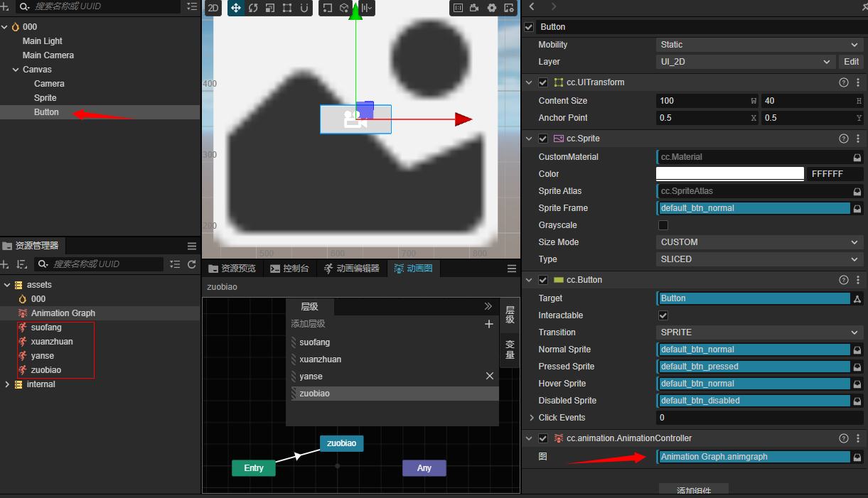The width and height of the screenshot is (868, 498).
Task: Toggle the Button node active checkbox
Action: pyautogui.click(x=528, y=27)
